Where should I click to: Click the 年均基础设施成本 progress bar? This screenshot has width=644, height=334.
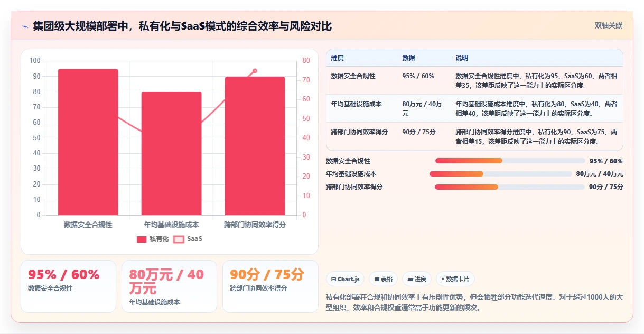501,173
